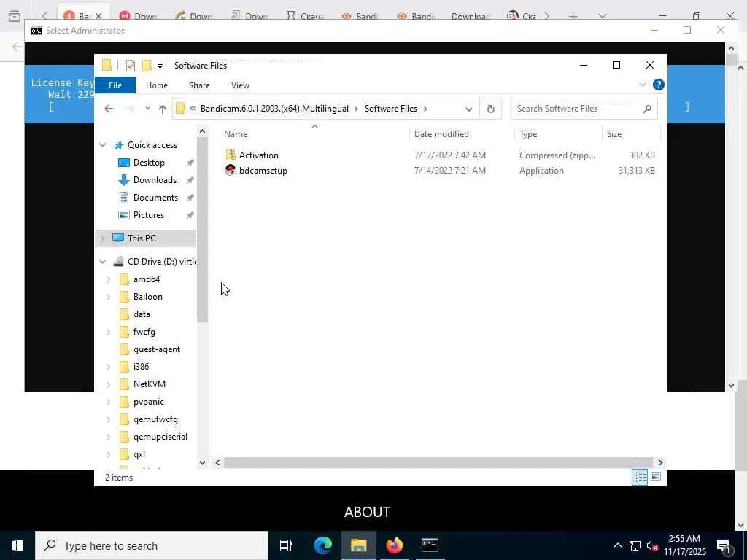Open the Share ribbon tab
The width and height of the screenshot is (747, 560).
199,85
